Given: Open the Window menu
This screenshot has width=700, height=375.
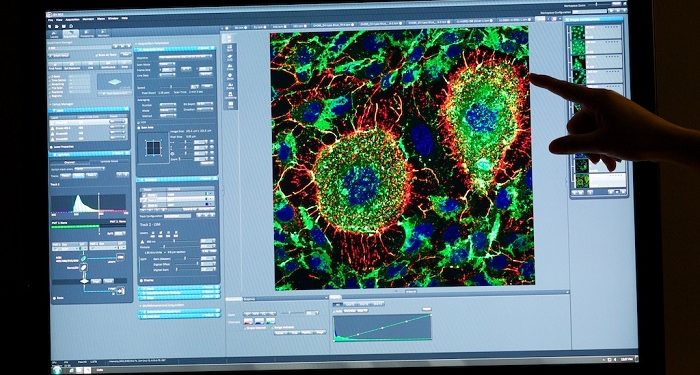Looking at the screenshot, I should 113,19.
